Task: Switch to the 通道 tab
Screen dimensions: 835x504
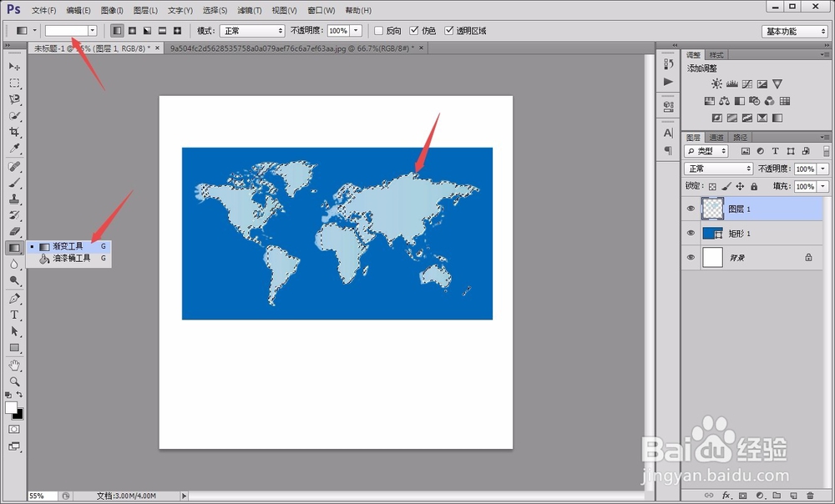Action: (716, 138)
